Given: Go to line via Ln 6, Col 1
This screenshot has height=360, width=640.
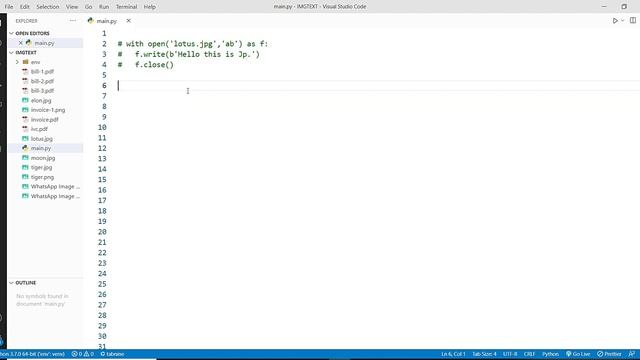Looking at the screenshot, I should (x=453, y=354).
